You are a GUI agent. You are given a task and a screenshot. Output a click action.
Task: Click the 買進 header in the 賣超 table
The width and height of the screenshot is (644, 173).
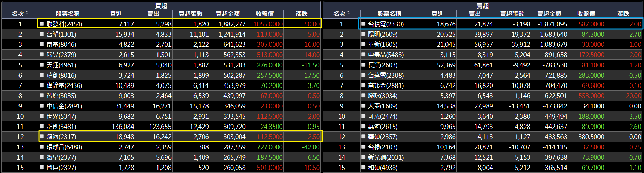coord(438,14)
